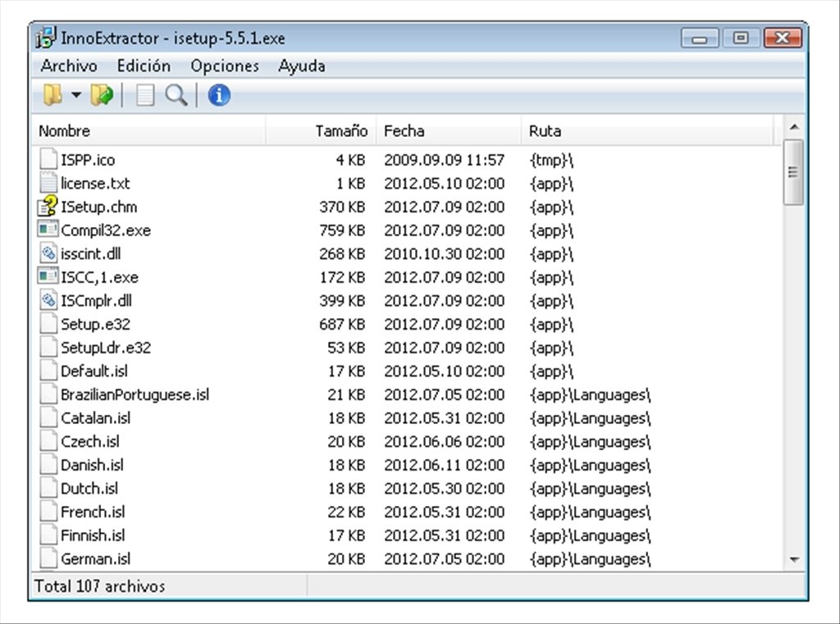
Task: Select the file name Setup.e32
Action: (95, 324)
